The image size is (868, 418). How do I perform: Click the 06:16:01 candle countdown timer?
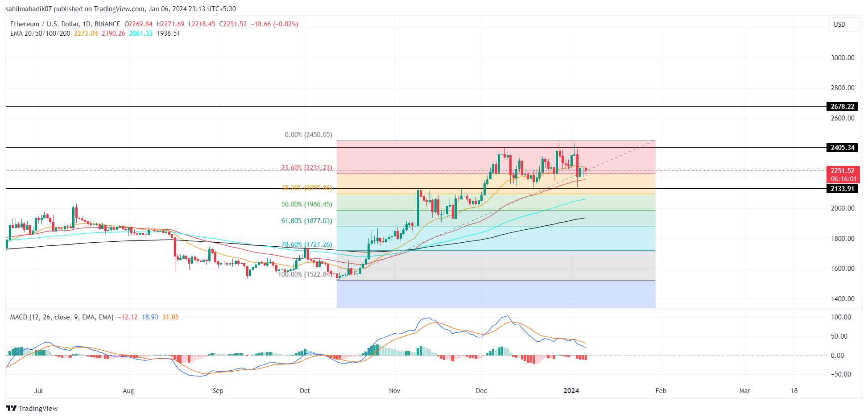point(843,178)
